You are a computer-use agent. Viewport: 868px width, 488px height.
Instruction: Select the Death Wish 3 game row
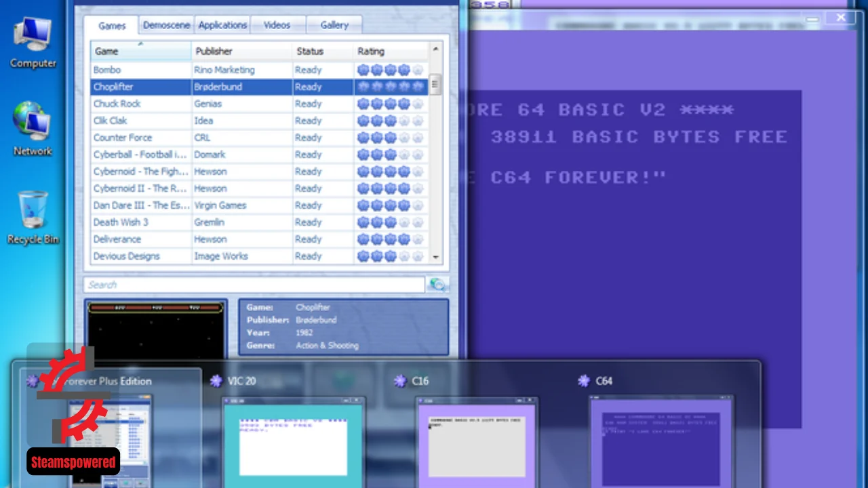click(x=260, y=222)
